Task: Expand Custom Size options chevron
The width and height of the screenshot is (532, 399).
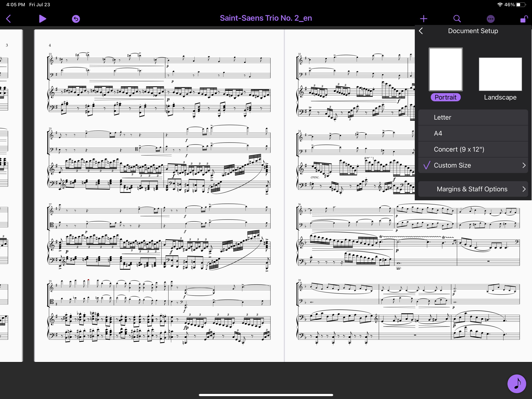Action: [x=524, y=165]
